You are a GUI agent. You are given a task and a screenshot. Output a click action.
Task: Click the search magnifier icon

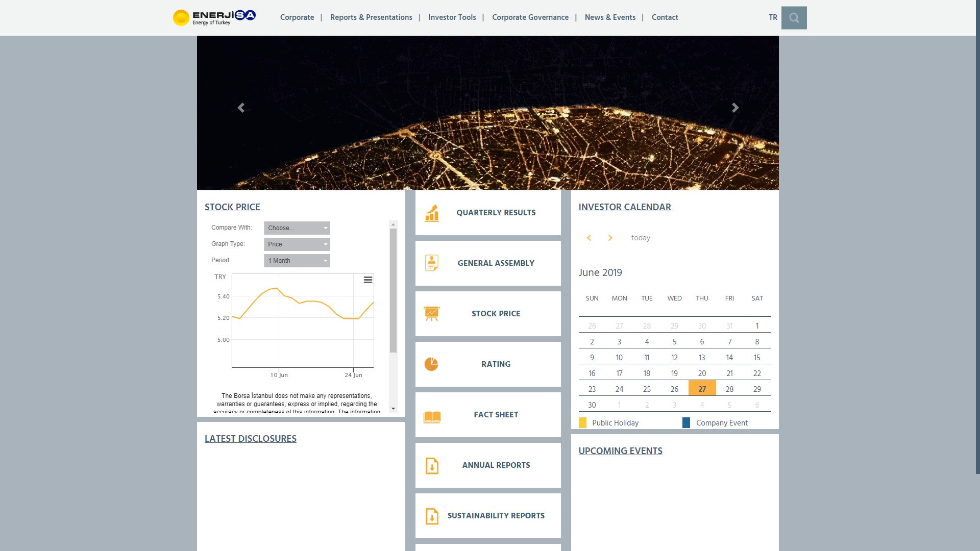[794, 18]
